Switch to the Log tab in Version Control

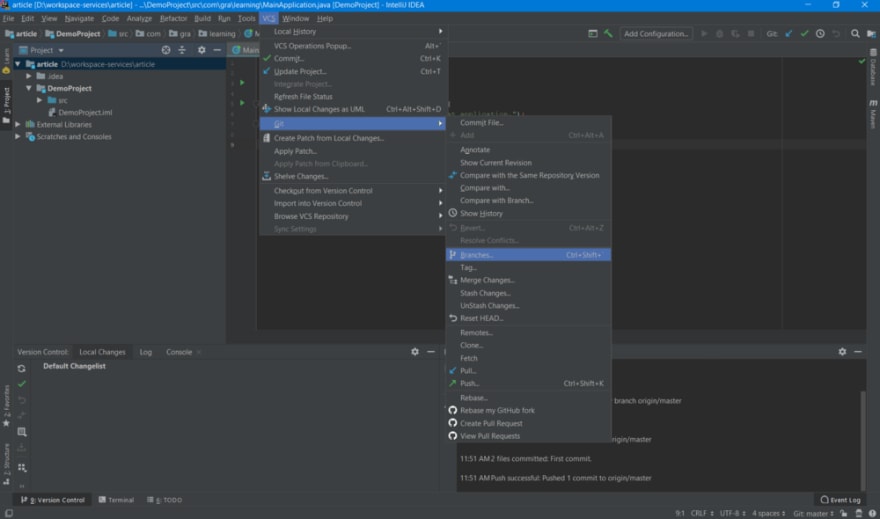pyautogui.click(x=146, y=352)
